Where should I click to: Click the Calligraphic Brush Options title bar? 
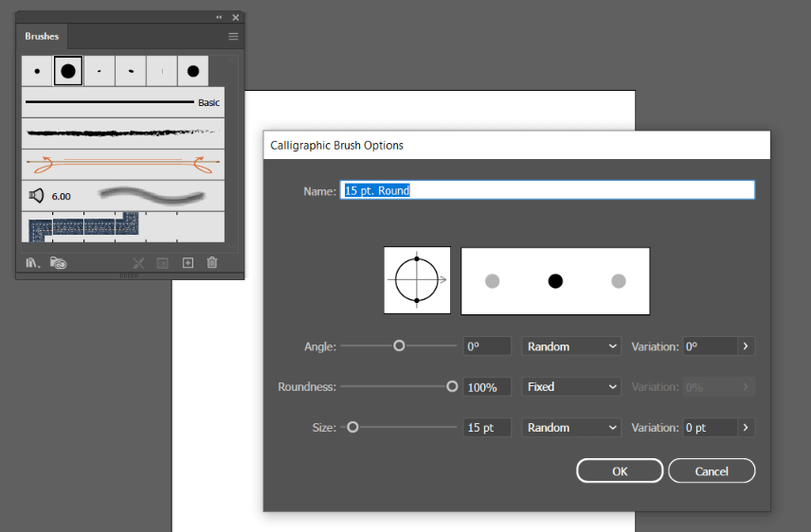(x=516, y=145)
